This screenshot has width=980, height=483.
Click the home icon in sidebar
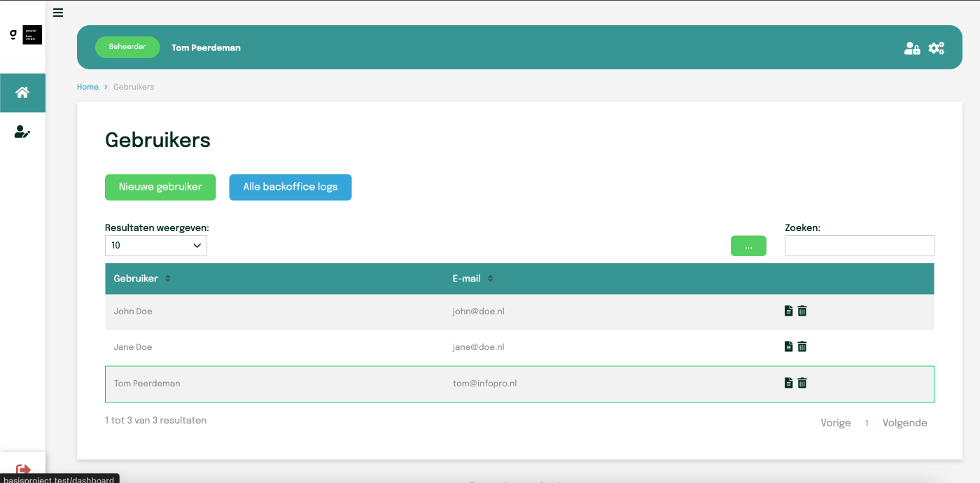(x=22, y=92)
